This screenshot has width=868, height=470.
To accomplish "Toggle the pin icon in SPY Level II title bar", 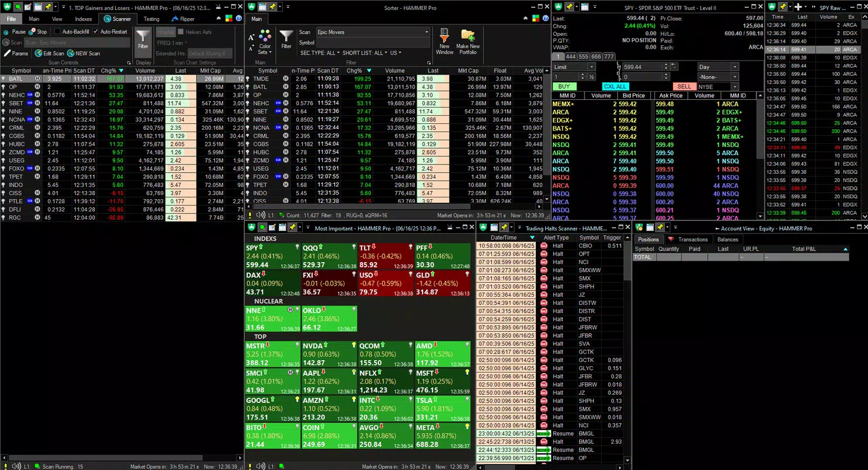I will pyautogui.click(x=569, y=7).
